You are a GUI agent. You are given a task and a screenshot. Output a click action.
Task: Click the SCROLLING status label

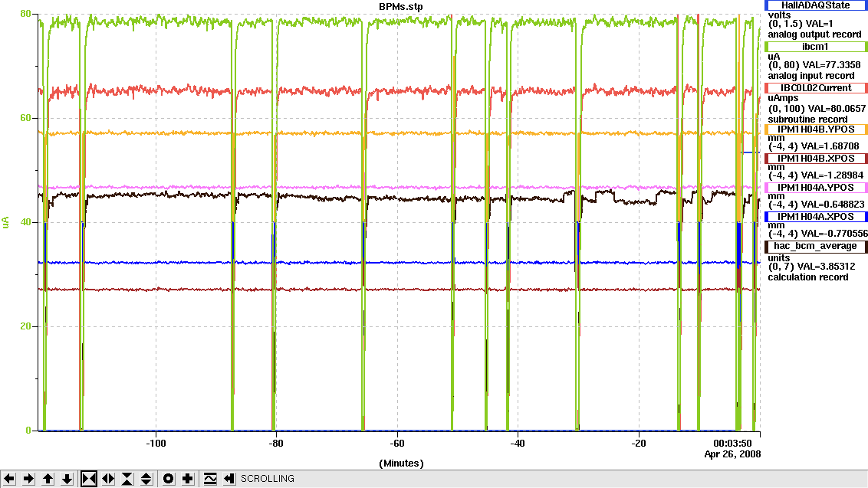click(268, 479)
